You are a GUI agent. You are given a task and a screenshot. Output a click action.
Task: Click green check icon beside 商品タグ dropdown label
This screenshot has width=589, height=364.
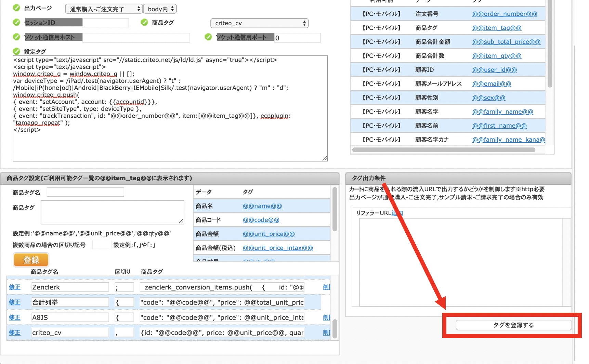144,23
